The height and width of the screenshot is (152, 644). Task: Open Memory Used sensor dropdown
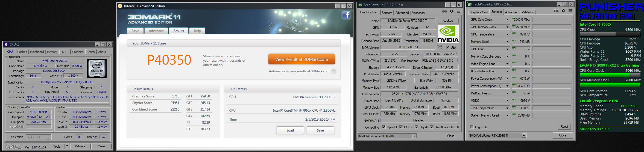pos(507,42)
